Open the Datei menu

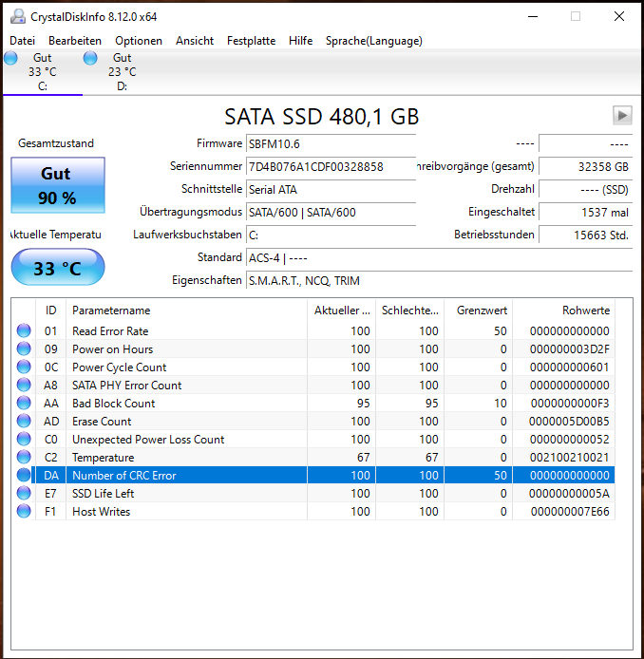click(22, 41)
